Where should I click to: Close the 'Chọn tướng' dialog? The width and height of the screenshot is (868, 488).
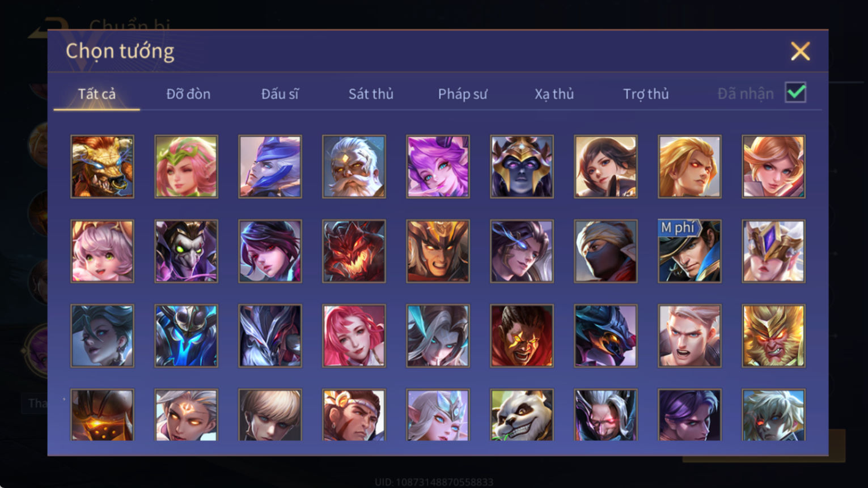(x=800, y=52)
